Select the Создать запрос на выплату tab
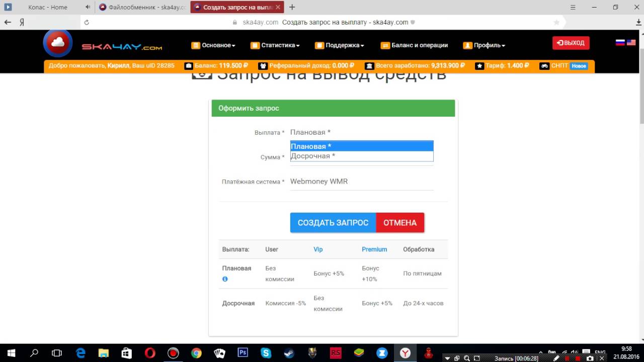Viewport: 644px width, 362px height. click(236, 7)
